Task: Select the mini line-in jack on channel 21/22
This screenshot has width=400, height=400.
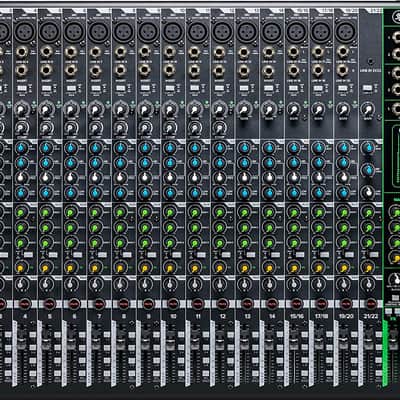Action: 370,61
